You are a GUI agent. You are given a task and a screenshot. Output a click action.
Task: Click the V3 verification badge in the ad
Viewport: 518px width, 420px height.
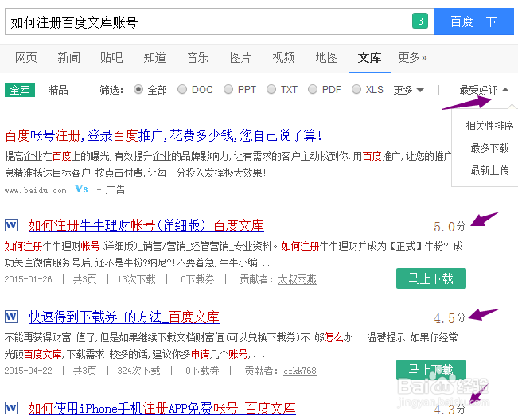pyautogui.click(x=81, y=189)
